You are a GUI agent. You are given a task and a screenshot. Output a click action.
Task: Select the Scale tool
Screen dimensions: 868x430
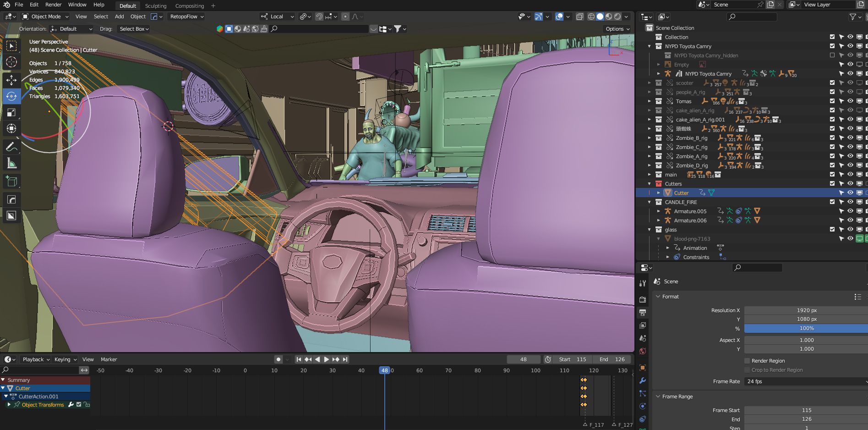pos(11,113)
